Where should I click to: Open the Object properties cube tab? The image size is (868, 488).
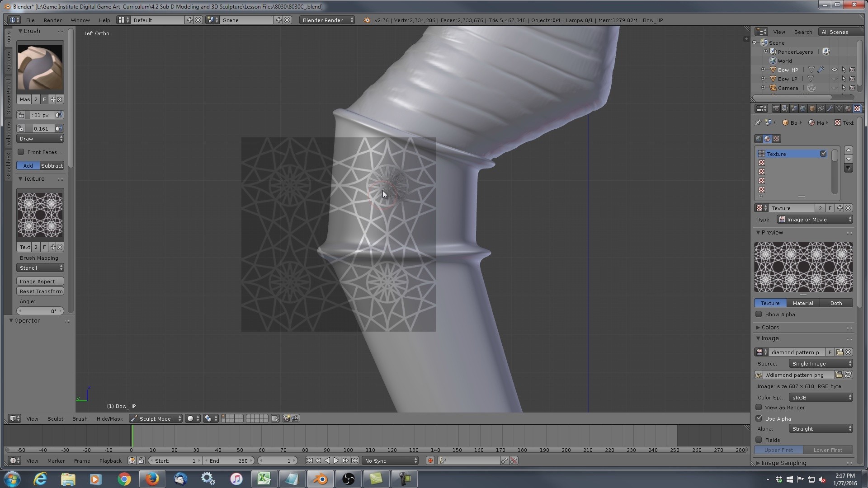(x=812, y=108)
